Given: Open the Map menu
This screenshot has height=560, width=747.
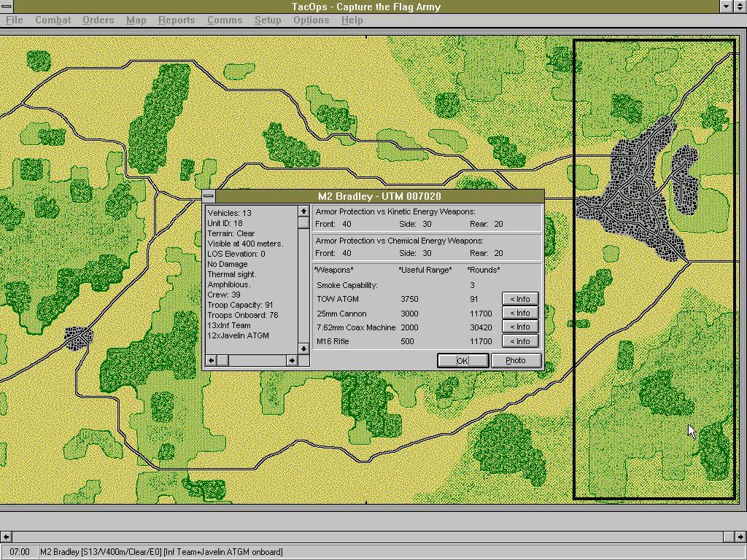Looking at the screenshot, I should [136, 20].
